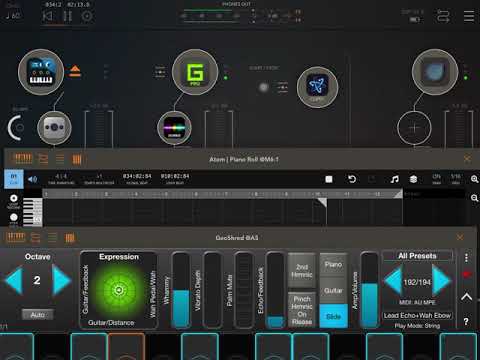
Task: Close the Atom Piano Roll window
Action: (467, 158)
